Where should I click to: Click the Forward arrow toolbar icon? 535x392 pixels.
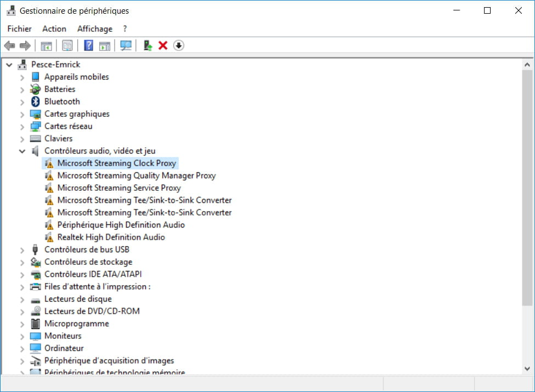click(x=25, y=46)
